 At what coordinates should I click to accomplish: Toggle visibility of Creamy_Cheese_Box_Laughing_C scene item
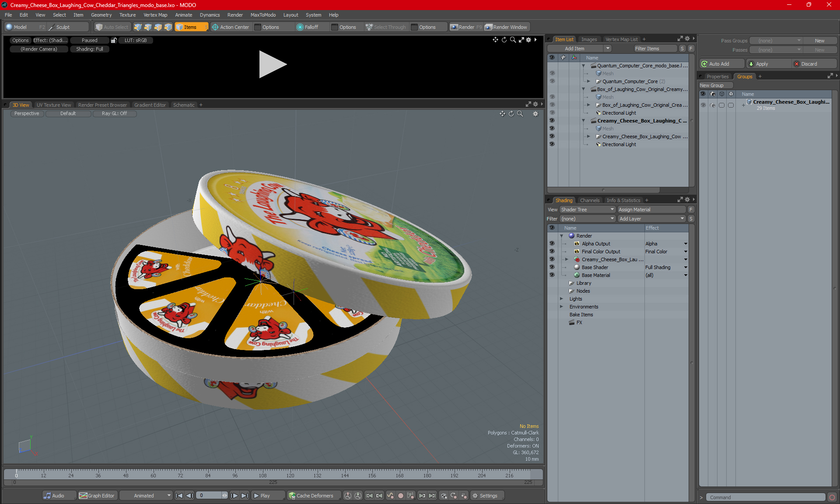[x=552, y=121]
